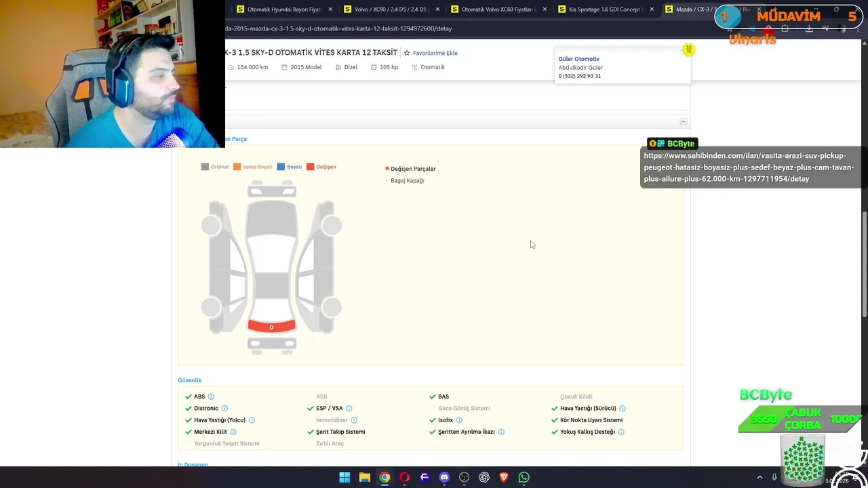Viewport: 868px width, 488px height.
Task: Click the speedometer icon beside 184.000 km
Action: coord(231,67)
